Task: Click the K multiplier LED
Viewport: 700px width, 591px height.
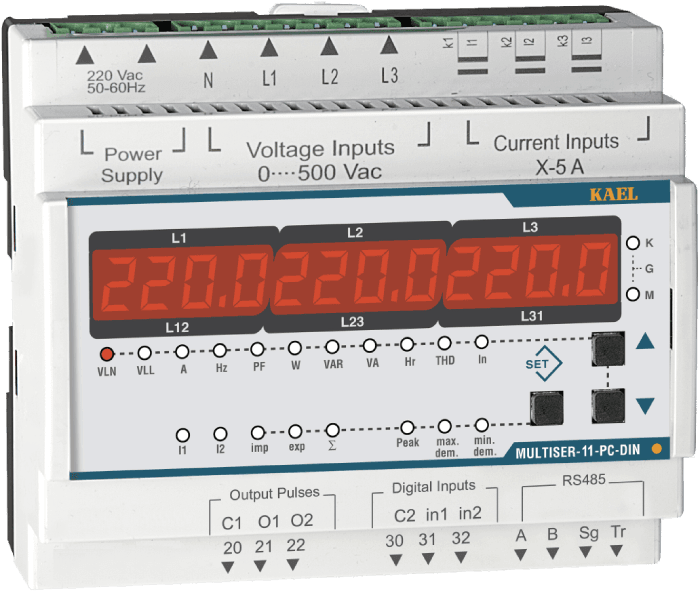Action: [x=633, y=243]
